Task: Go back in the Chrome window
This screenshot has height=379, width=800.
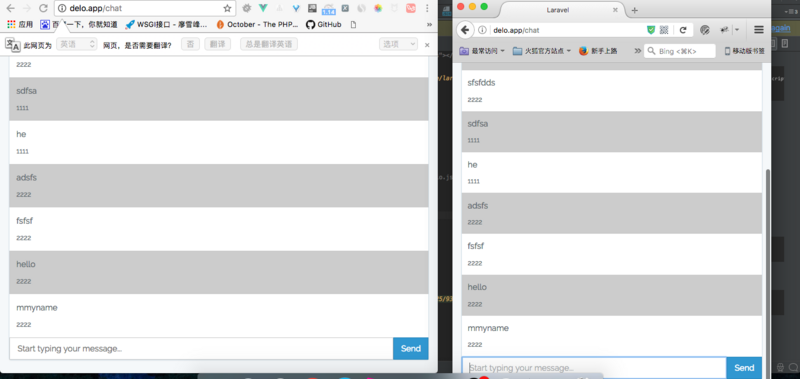Action: coord(11,8)
